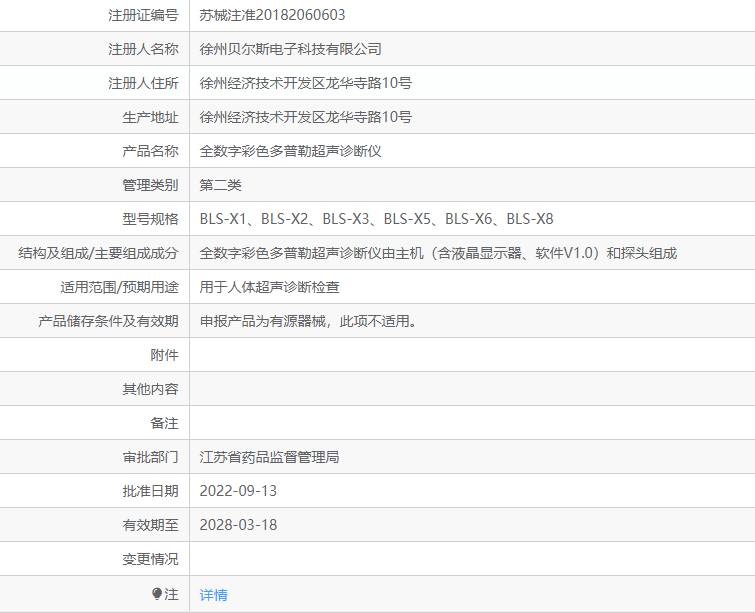Click the empty 备注 value cell
The image size is (755, 613).
(471, 423)
